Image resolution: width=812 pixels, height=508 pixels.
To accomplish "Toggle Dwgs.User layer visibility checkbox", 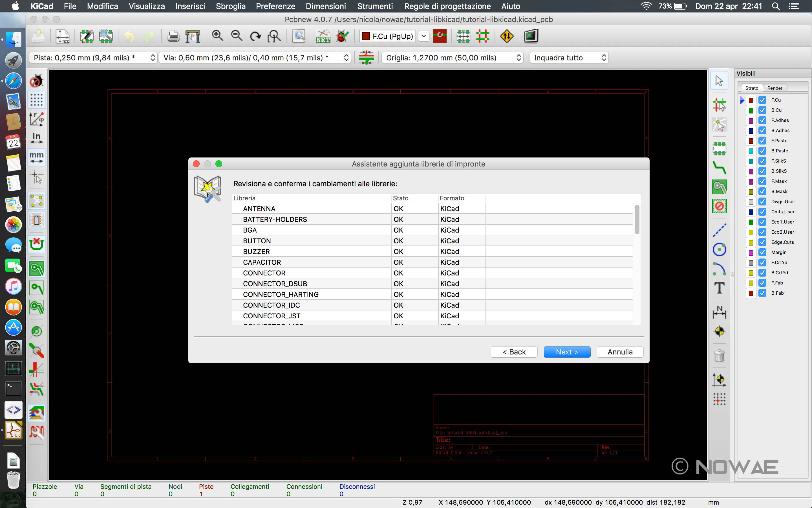I will tap(762, 202).
